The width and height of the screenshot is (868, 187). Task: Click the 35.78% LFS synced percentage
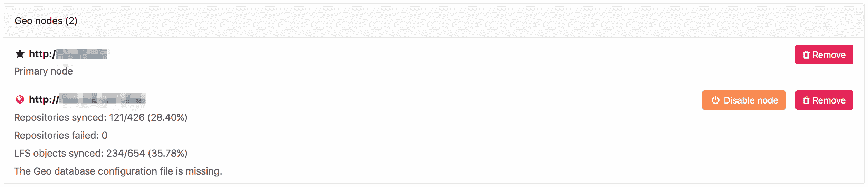click(167, 154)
